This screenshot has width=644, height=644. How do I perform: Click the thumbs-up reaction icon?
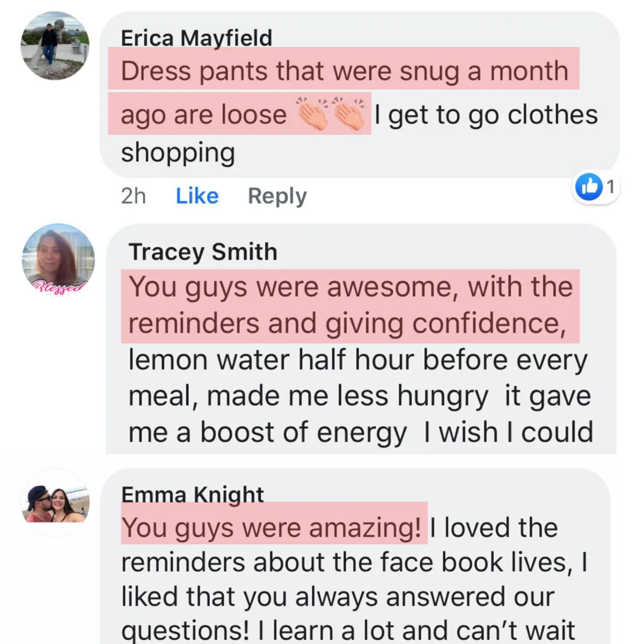pos(589,187)
